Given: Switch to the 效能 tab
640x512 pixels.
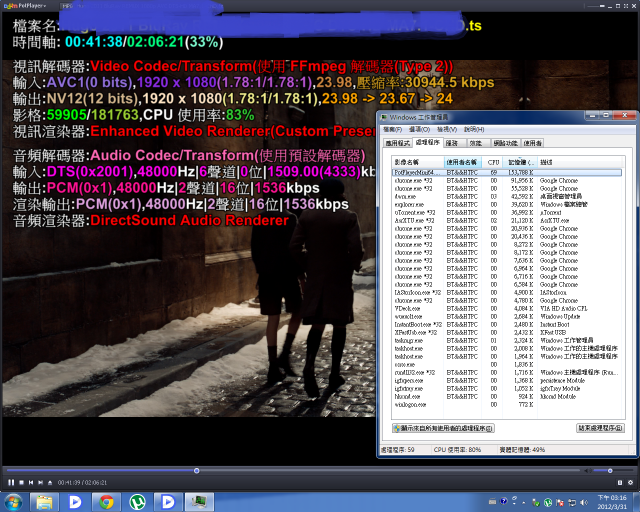Looking at the screenshot, I should pos(478,143).
